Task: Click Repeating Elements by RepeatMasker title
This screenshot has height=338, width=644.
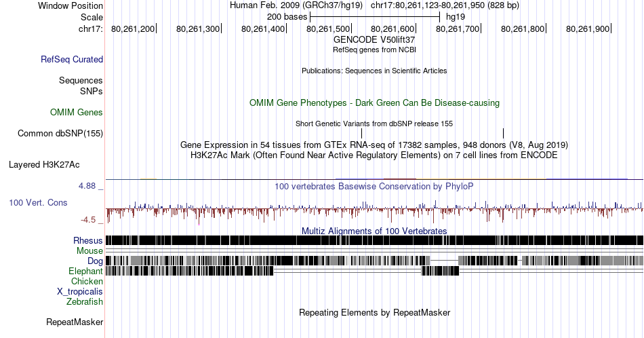Action: [374, 312]
